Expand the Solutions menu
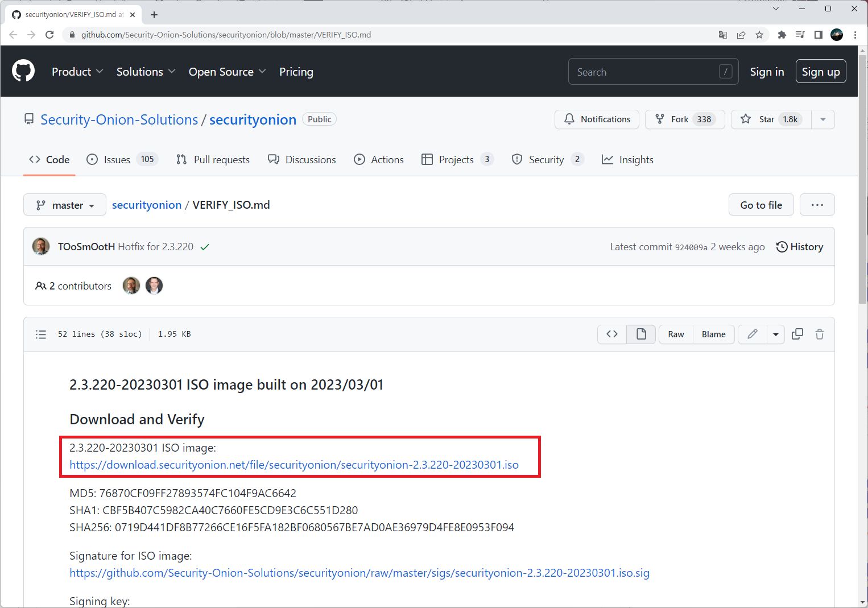This screenshot has height=608, width=868. (x=146, y=72)
